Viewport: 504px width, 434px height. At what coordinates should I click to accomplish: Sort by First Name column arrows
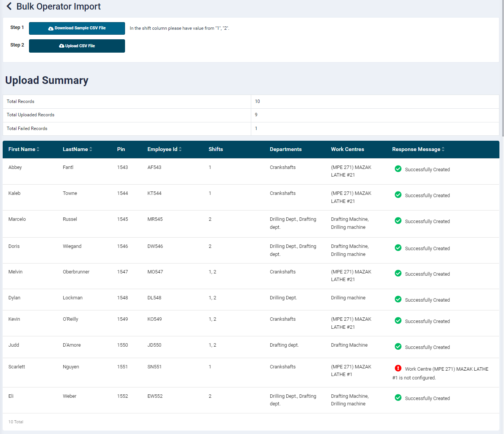tap(38, 149)
